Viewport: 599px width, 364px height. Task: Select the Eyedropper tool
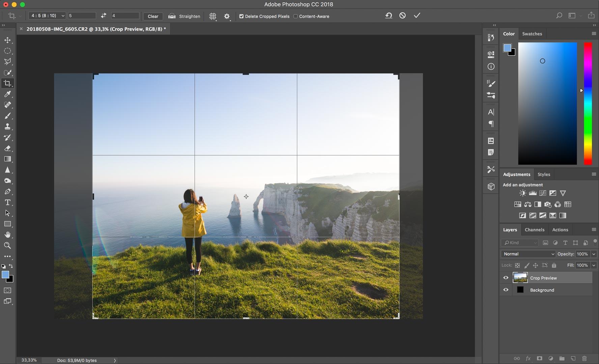tap(7, 94)
